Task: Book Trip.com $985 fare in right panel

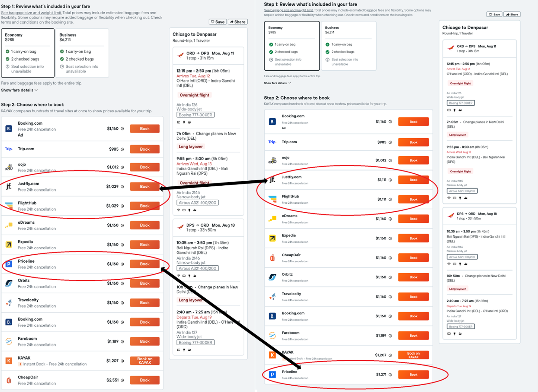Action: tap(413, 142)
